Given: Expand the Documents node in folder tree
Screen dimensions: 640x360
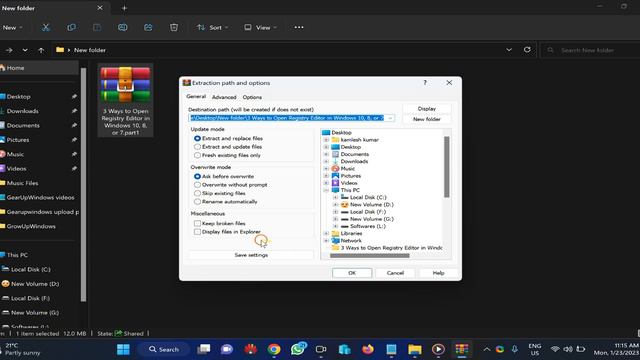Looking at the screenshot, I should pyautogui.click(x=326, y=154).
